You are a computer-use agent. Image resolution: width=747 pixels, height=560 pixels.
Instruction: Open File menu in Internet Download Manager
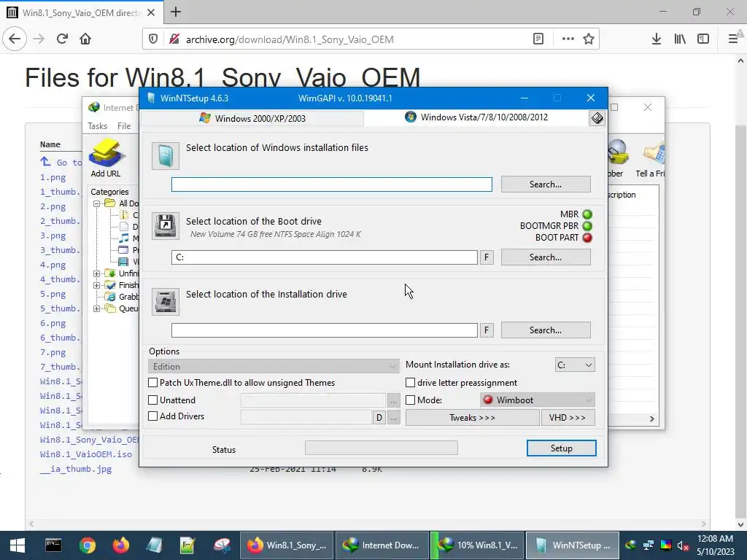(x=124, y=125)
